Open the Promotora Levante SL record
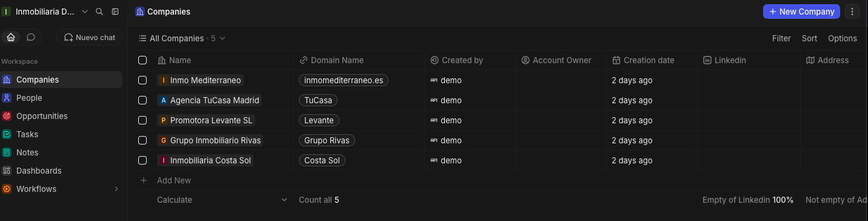 point(205,120)
